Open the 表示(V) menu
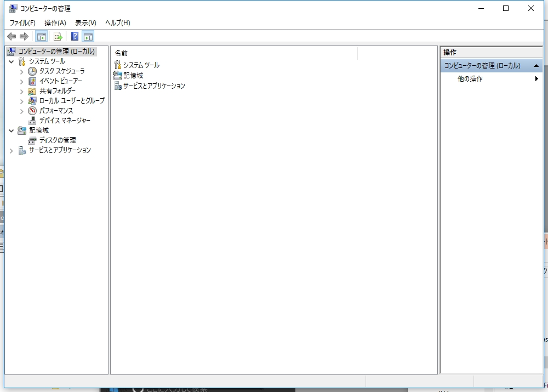This screenshot has height=392, width=548. click(85, 23)
